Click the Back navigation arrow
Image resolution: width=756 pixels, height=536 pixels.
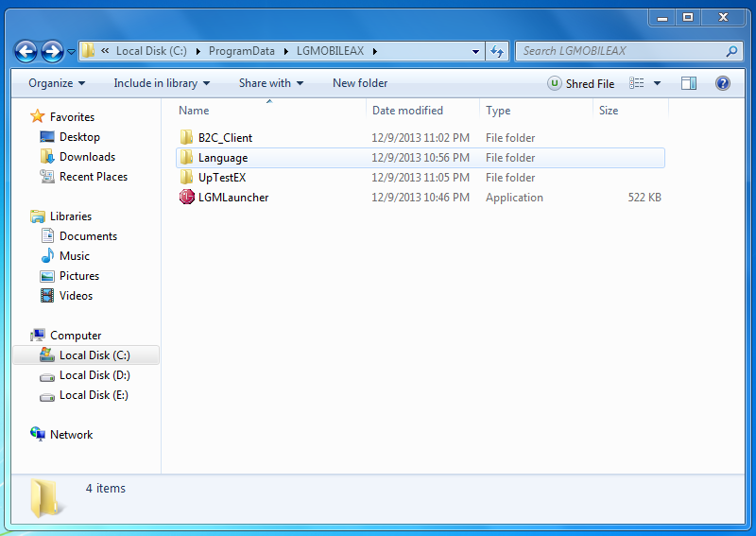point(26,51)
